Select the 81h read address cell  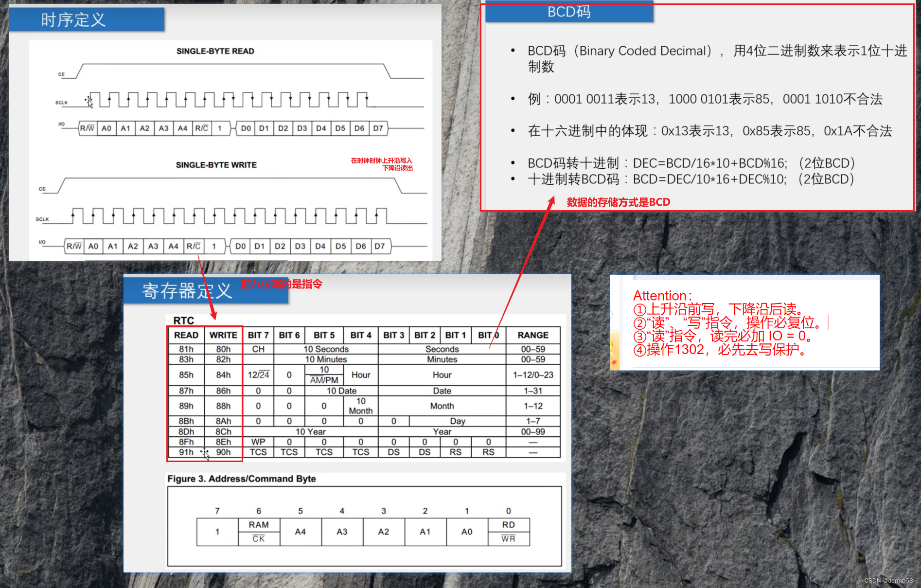point(186,349)
